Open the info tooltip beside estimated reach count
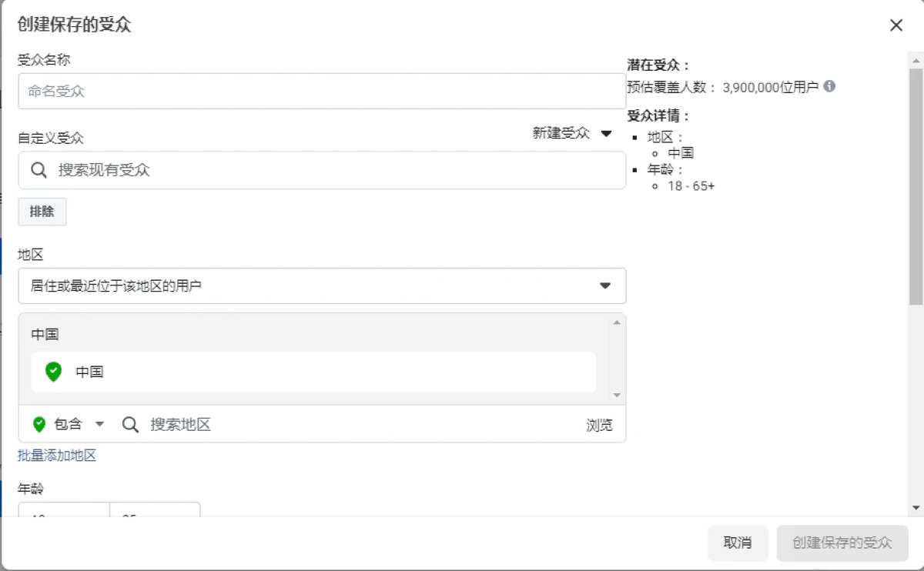 coord(829,87)
